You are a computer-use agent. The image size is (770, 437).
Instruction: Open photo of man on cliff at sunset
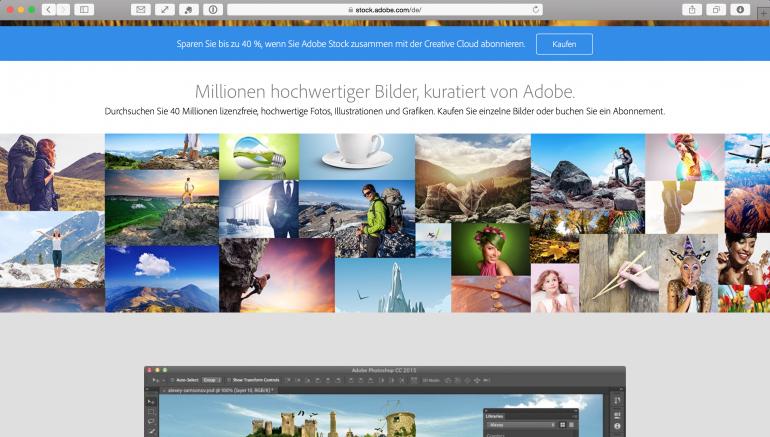point(162,208)
